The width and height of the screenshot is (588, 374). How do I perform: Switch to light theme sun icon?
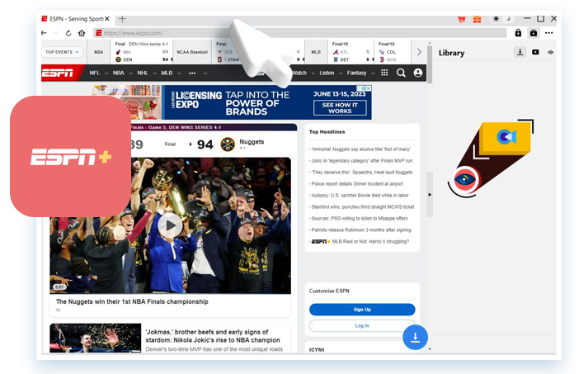click(x=496, y=19)
